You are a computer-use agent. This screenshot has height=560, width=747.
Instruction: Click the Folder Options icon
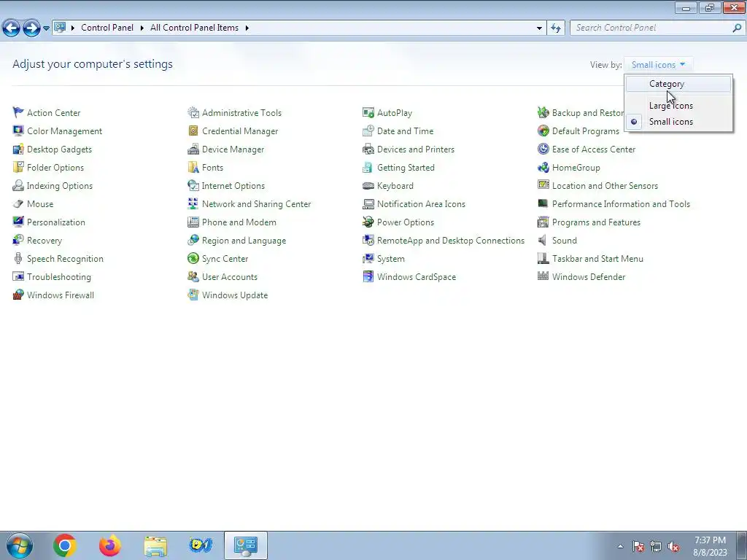point(18,167)
